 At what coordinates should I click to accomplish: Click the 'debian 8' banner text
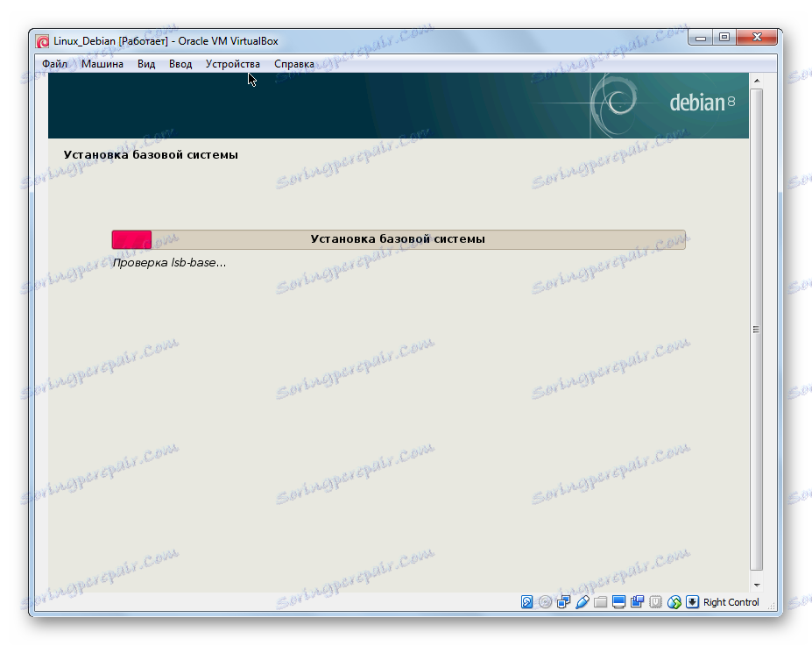[703, 103]
